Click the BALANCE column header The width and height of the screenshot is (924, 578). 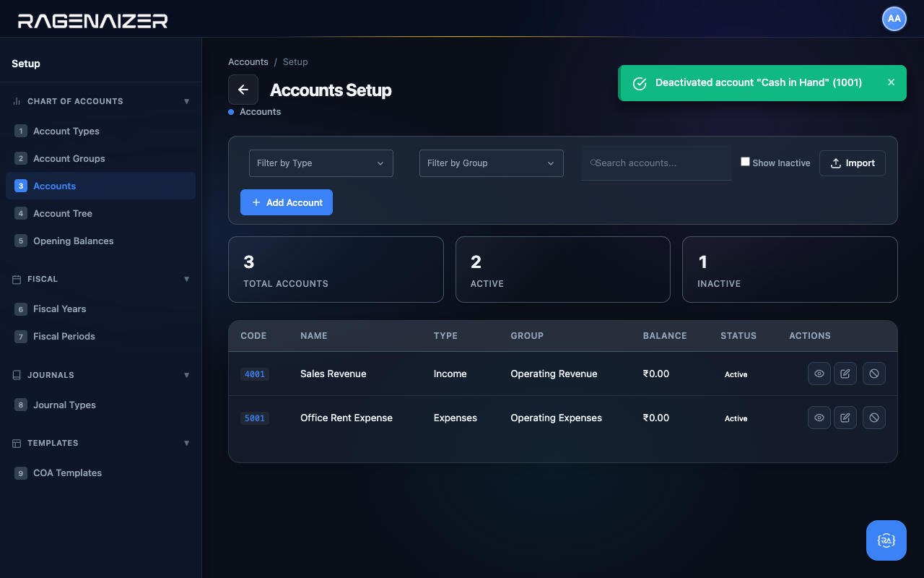pos(665,336)
